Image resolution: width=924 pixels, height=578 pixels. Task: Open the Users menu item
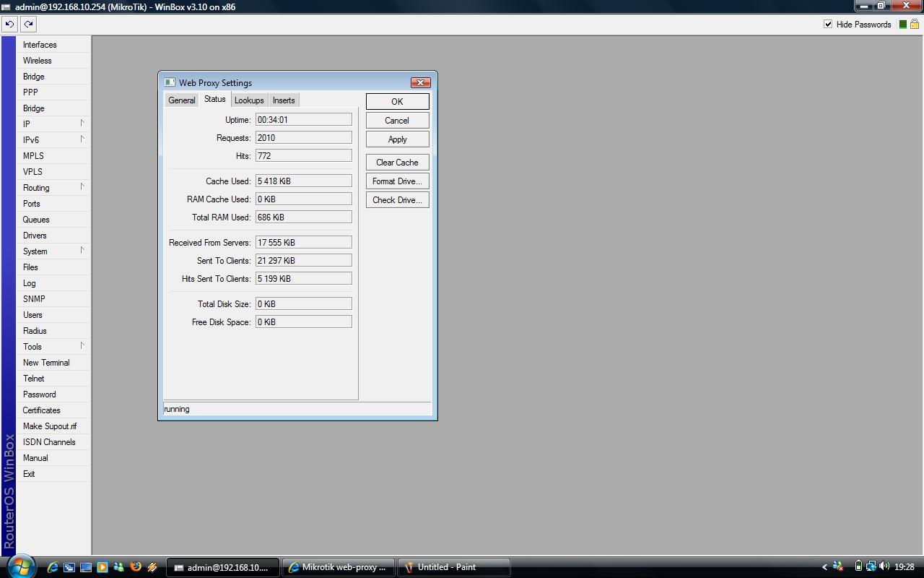click(53, 315)
